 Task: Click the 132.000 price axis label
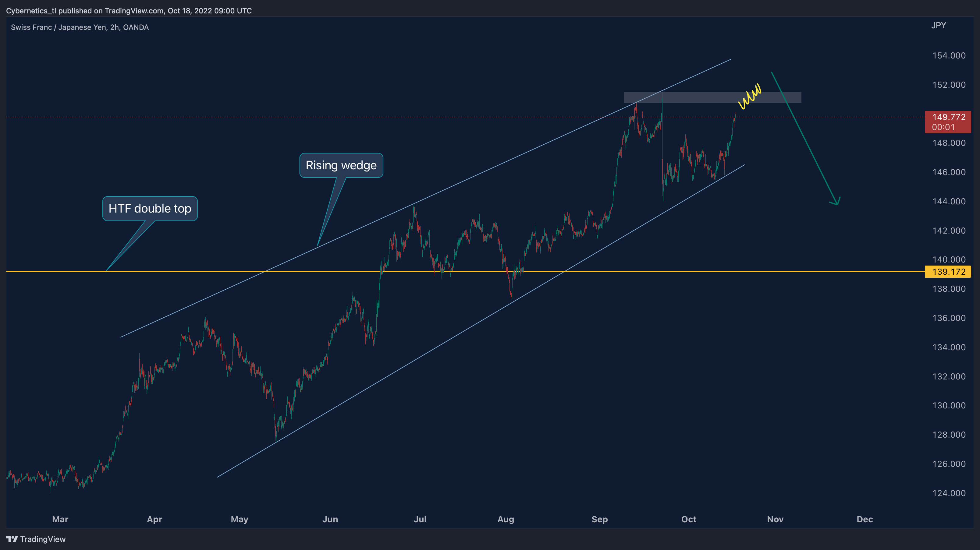948,376
